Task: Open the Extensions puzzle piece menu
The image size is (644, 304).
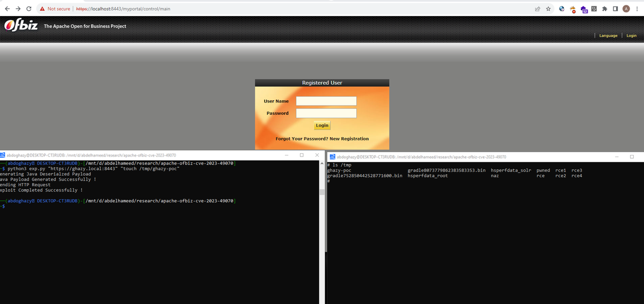Action: coord(605,9)
